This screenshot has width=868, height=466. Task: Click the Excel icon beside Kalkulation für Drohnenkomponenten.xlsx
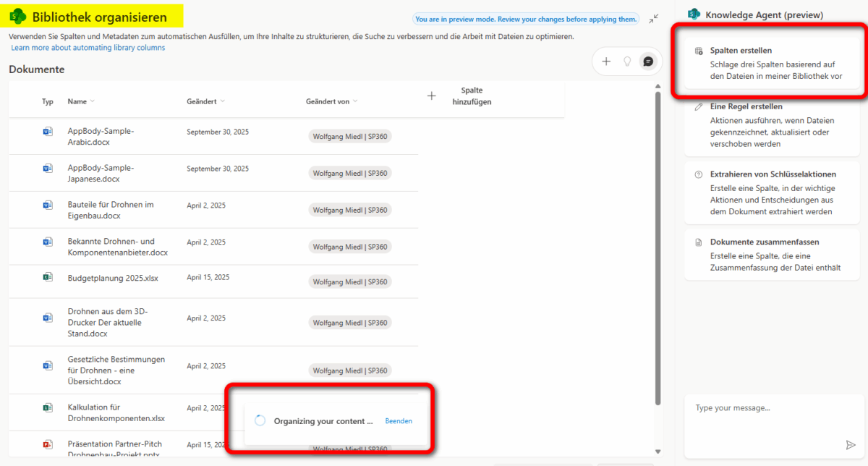point(48,407)
